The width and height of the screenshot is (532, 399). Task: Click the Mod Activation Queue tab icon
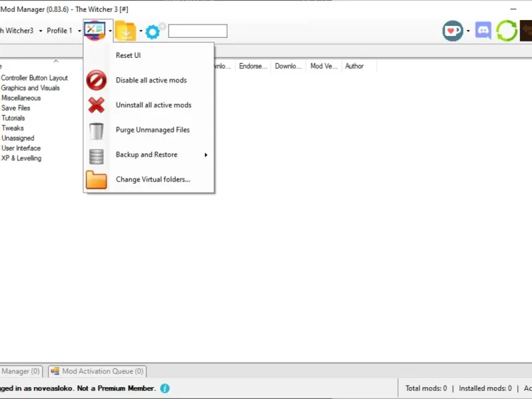point(55,371)
